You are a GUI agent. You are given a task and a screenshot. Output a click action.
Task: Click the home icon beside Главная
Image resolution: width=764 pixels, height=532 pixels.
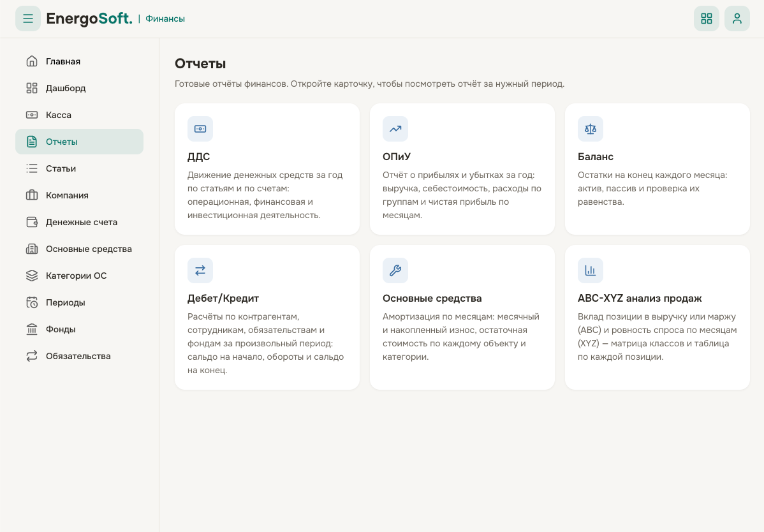(x=32, y=61)
